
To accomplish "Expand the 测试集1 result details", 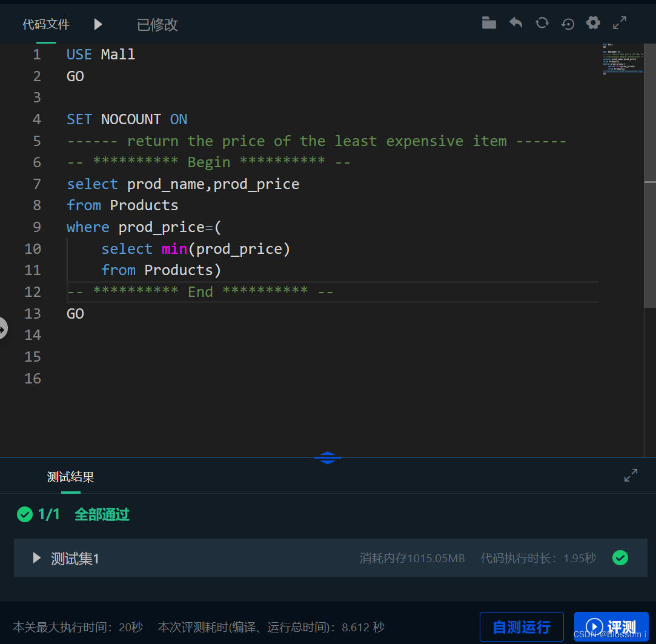I will click(35, 558).
